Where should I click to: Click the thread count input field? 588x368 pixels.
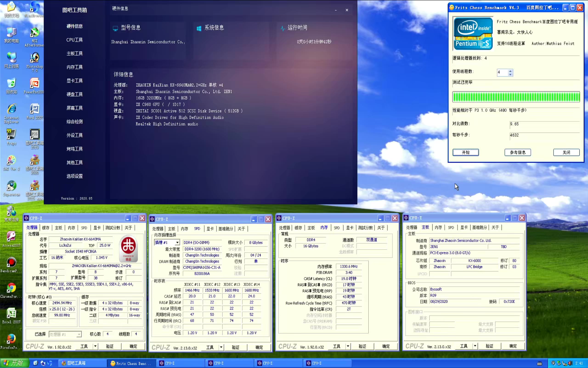502,72
